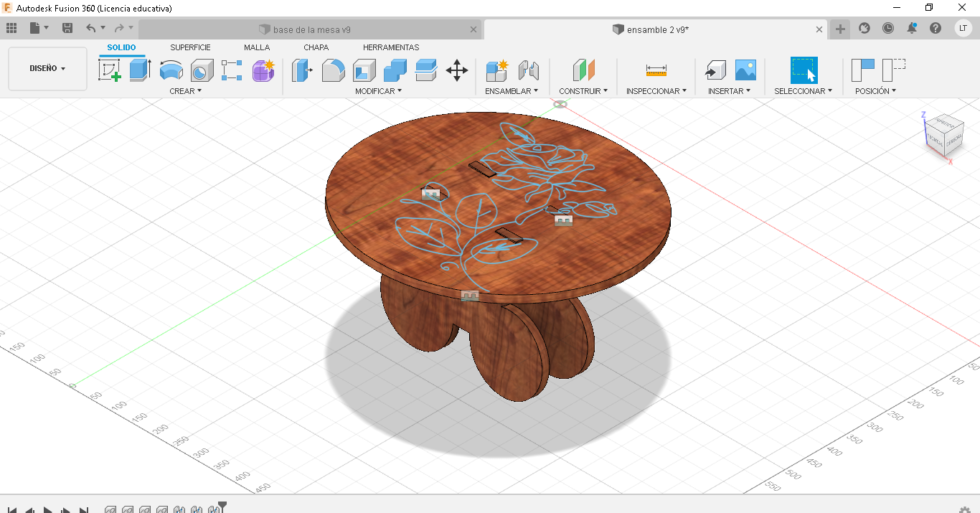This screenshot has width=980, height=513.
Task: Close the ensamble 2 v9* tab
Action: (819, 29)
